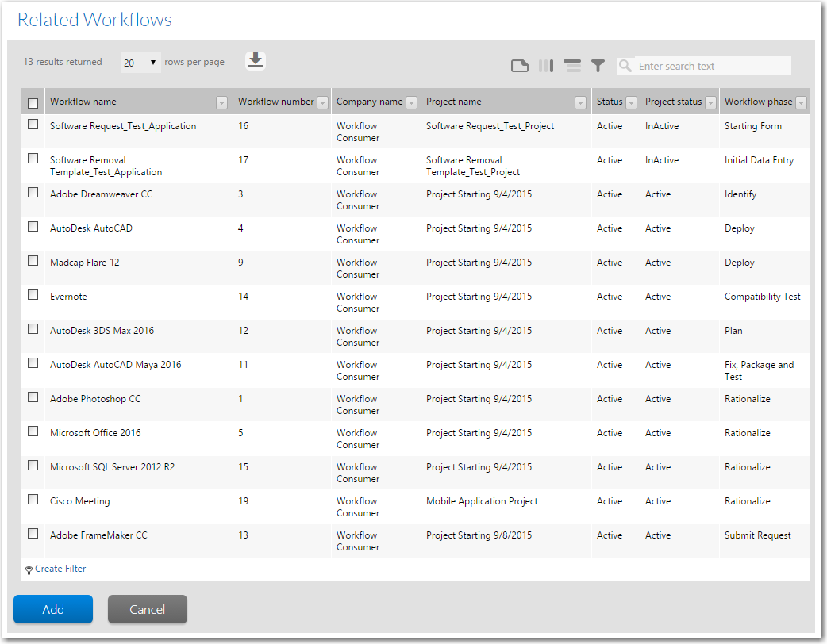Click the Submit Request phase cell
Screen dimensions: 827x644
point(757,535)
